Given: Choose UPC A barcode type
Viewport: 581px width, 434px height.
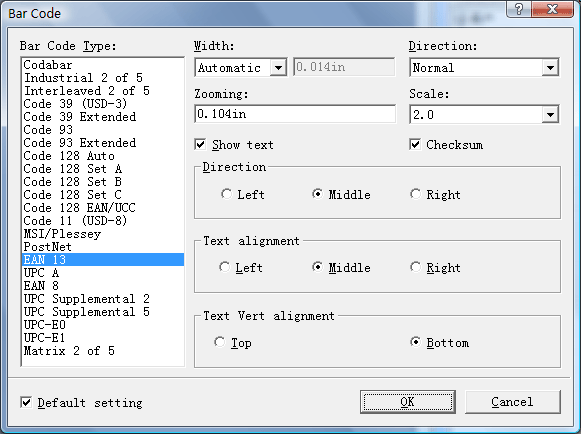Looking at the screenshot, I should [103, 273].
